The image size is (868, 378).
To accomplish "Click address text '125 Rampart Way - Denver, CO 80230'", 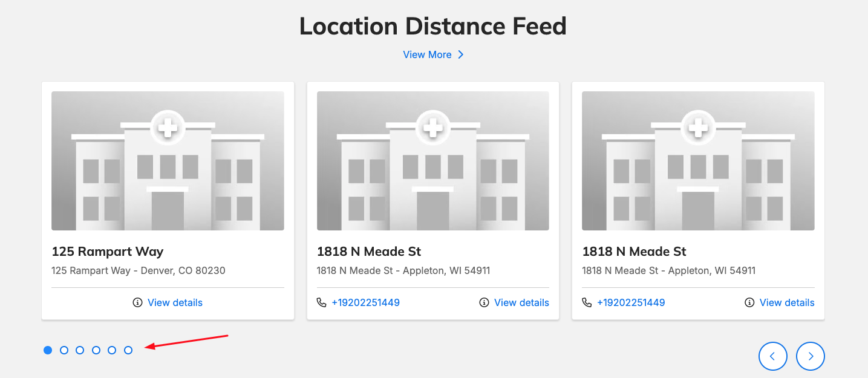I will point(139,270).
